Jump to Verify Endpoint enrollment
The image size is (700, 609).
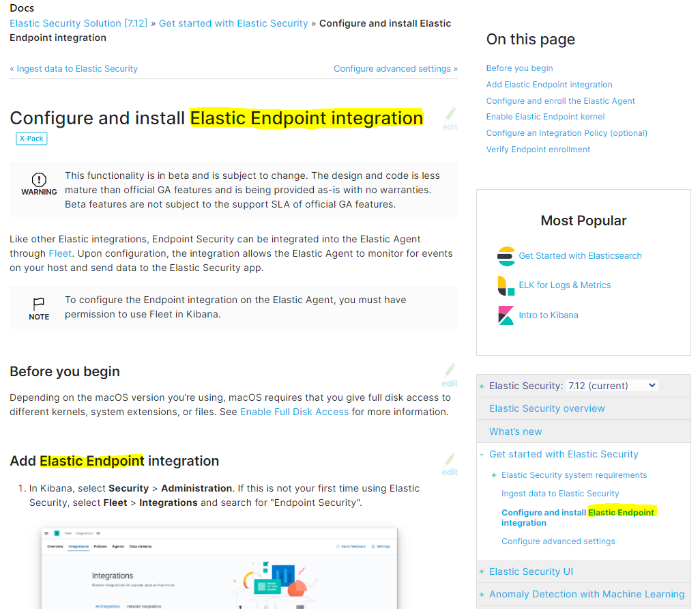538,150
